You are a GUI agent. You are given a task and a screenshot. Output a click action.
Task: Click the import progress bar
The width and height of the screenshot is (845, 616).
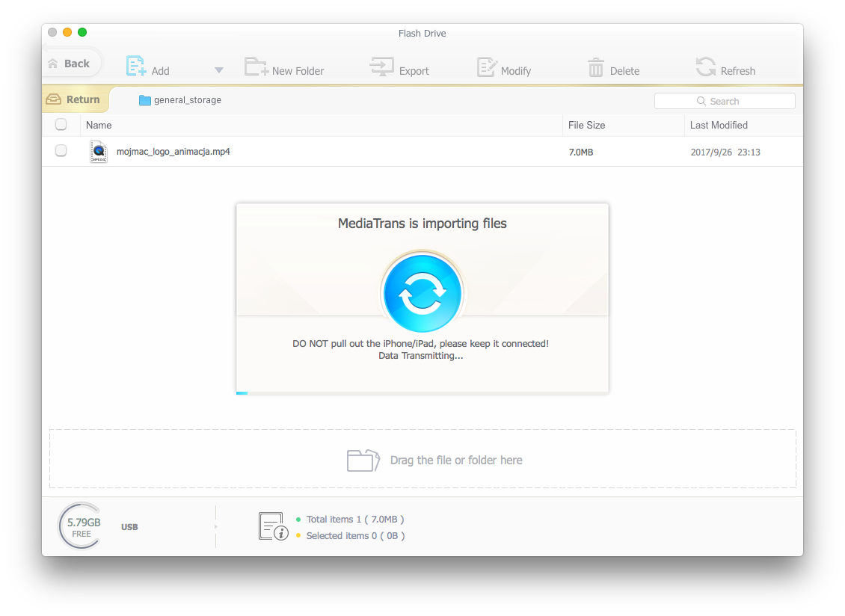(423, 393)
